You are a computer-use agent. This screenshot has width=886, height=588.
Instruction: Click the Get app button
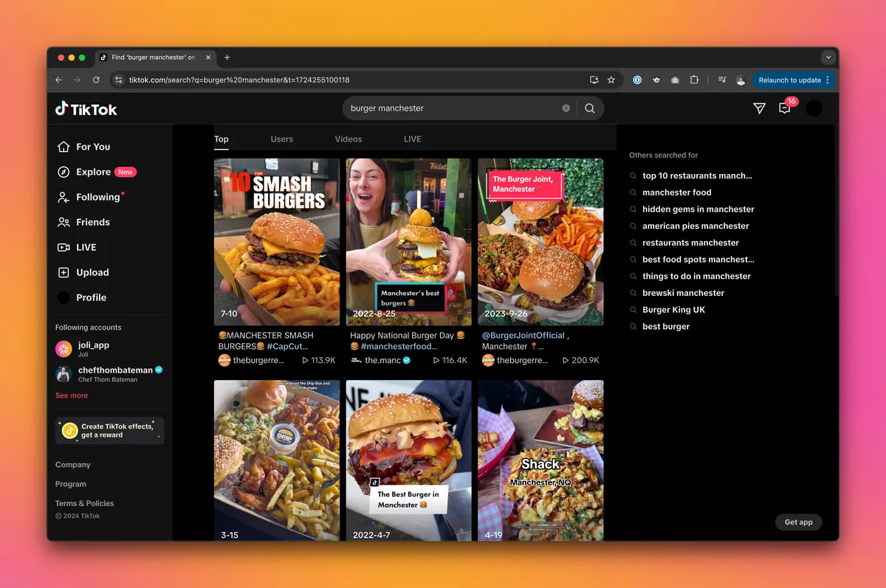pos(798,522)
